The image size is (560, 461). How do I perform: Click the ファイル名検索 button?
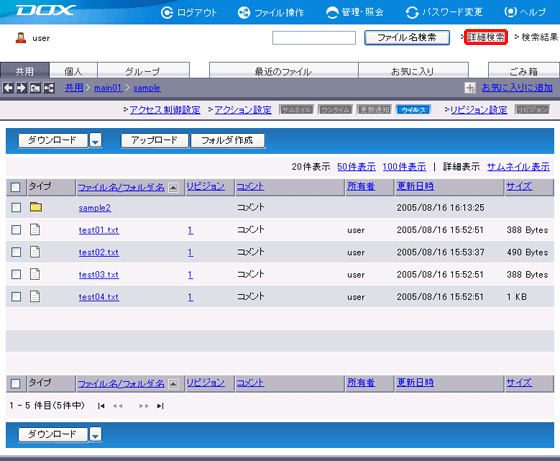coord(407,37)
